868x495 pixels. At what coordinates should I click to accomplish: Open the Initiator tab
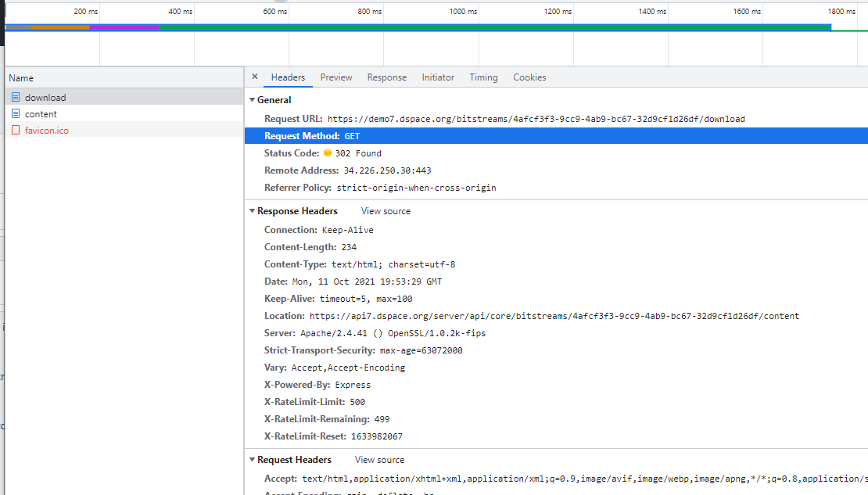(438, 77)
